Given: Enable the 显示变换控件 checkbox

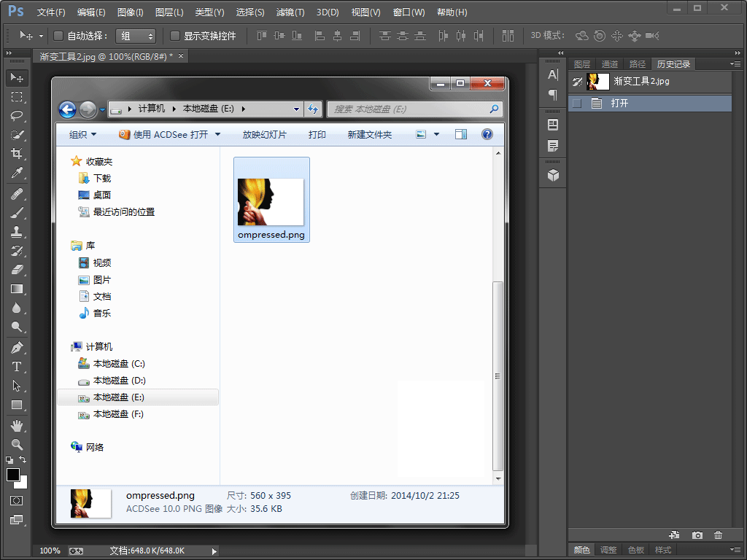Looking at the screenshot, I should 175,36.
